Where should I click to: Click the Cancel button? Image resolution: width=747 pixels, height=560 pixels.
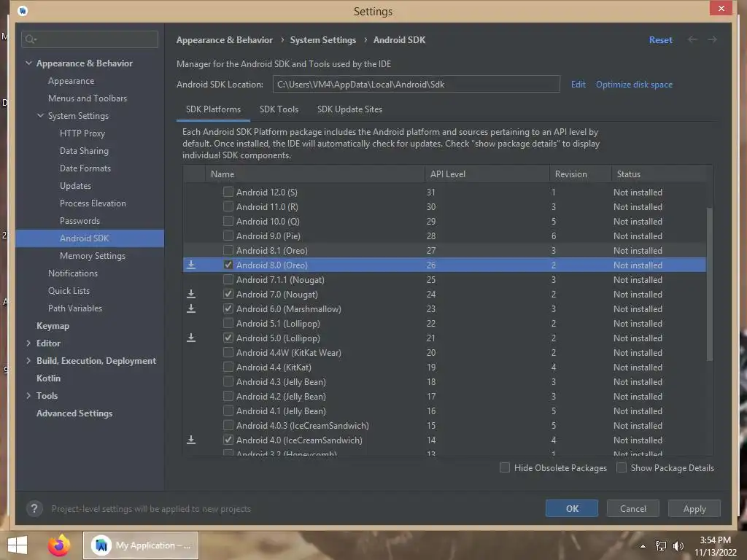(x=632, y=508)
